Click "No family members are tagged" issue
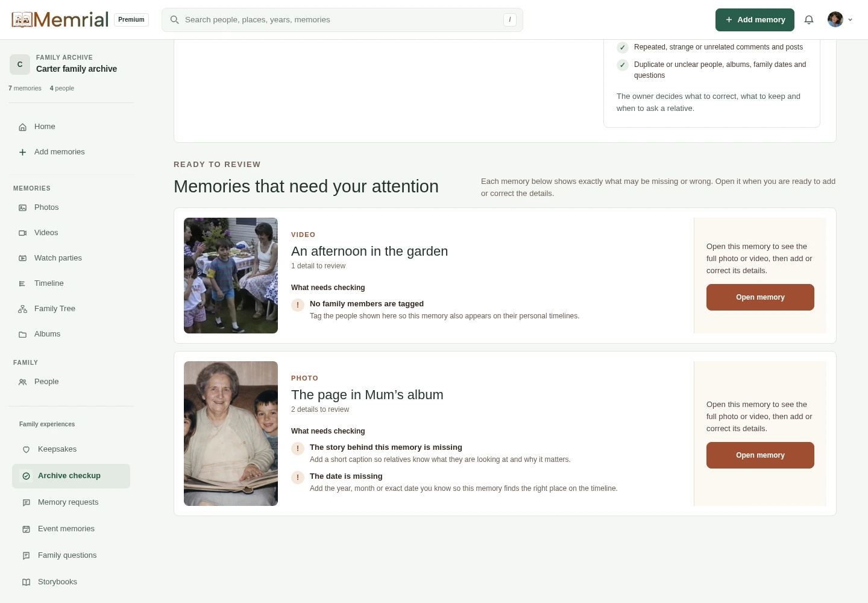The image size is (868, 603). tap(366, 304)
